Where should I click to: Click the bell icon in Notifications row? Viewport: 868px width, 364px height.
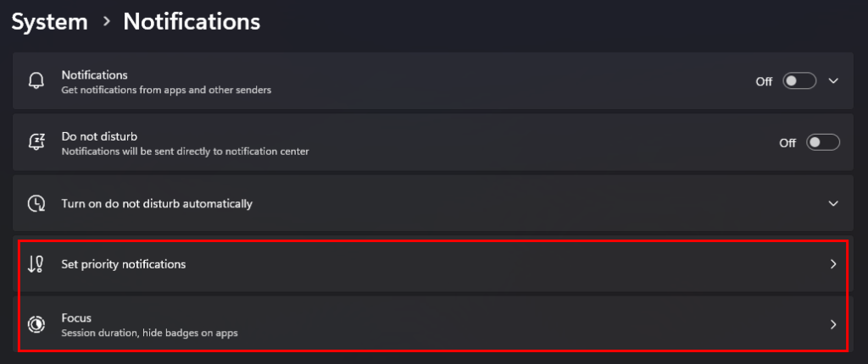[x=36, y=81]
